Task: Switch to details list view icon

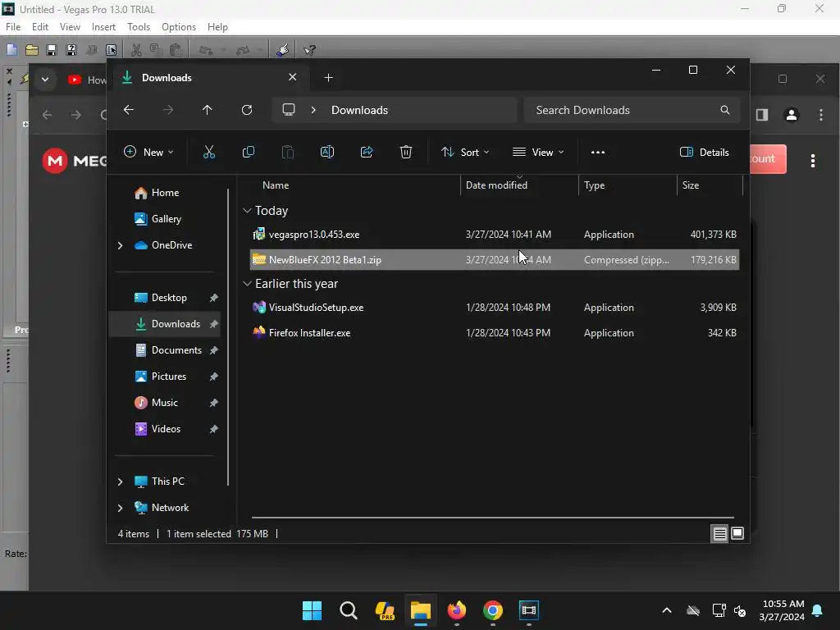Action: tap(719, 533)
